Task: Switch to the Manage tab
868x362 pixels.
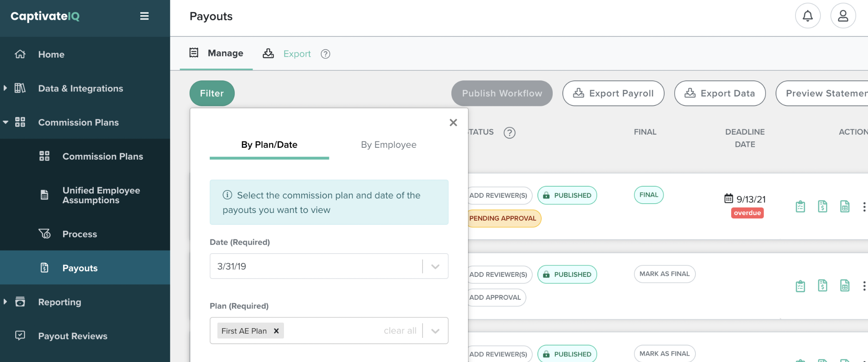Action: tap(216, 53)
